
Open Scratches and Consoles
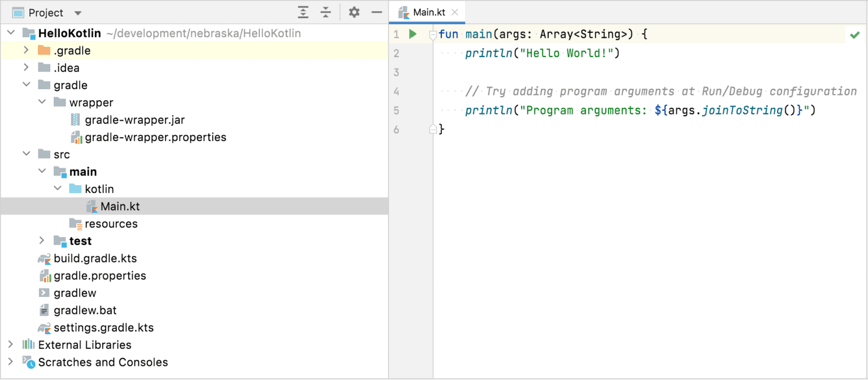102,362
